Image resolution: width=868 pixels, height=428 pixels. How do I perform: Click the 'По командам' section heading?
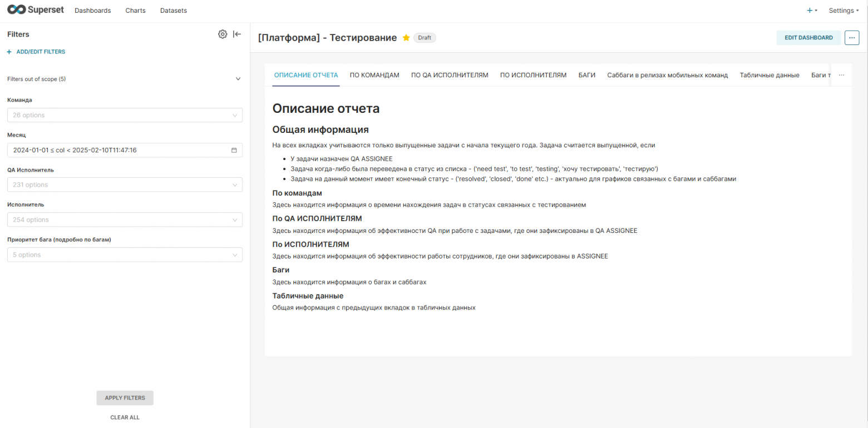[297, 193]
